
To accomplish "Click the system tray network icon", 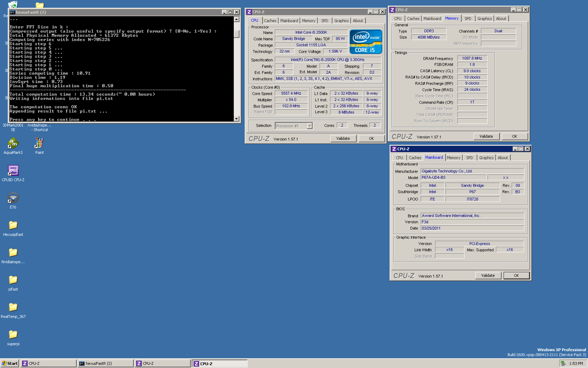I will pyautogui.click(x=563, y=363).
